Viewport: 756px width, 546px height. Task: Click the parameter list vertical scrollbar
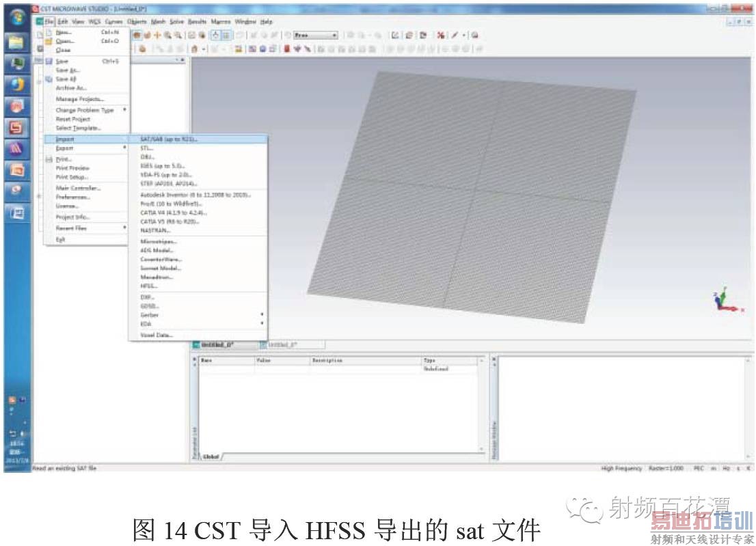click(481, 405)
